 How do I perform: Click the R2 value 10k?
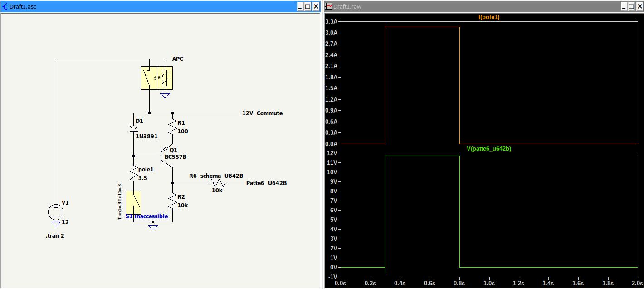coord(182,205)
